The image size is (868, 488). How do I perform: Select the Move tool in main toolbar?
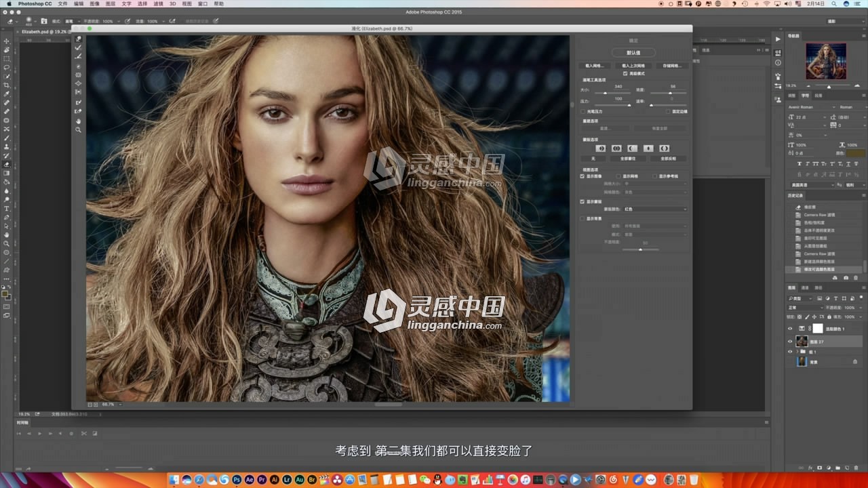click(7, 41)
